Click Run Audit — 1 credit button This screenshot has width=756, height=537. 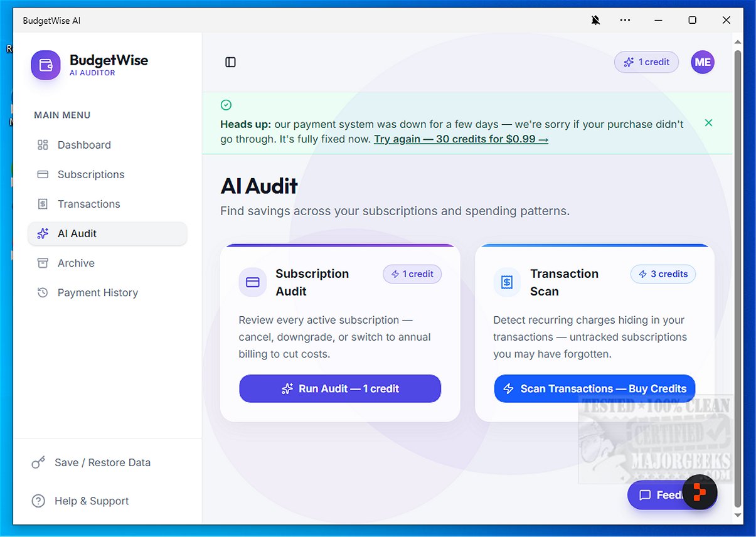click(340, 388)
